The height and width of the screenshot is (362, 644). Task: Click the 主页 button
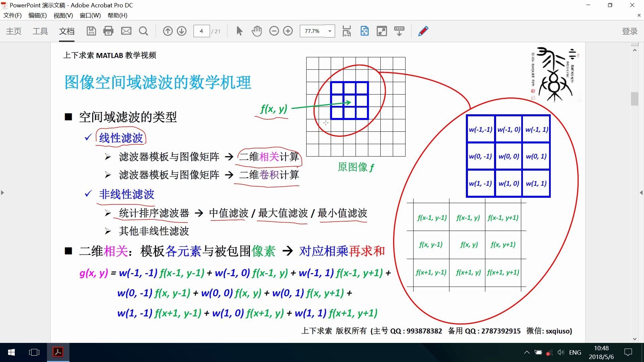[x=14, y=31]
